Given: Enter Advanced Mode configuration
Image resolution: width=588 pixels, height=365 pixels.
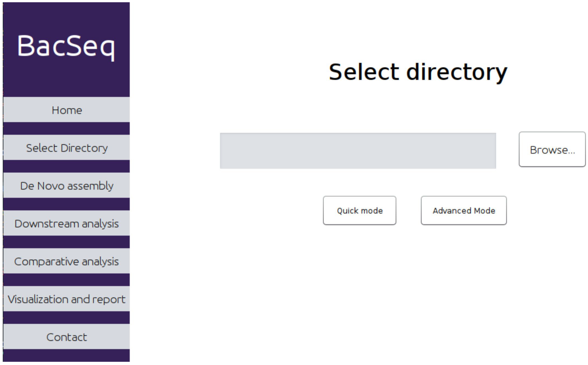Looking at the screenshot, I should [464, 210].
